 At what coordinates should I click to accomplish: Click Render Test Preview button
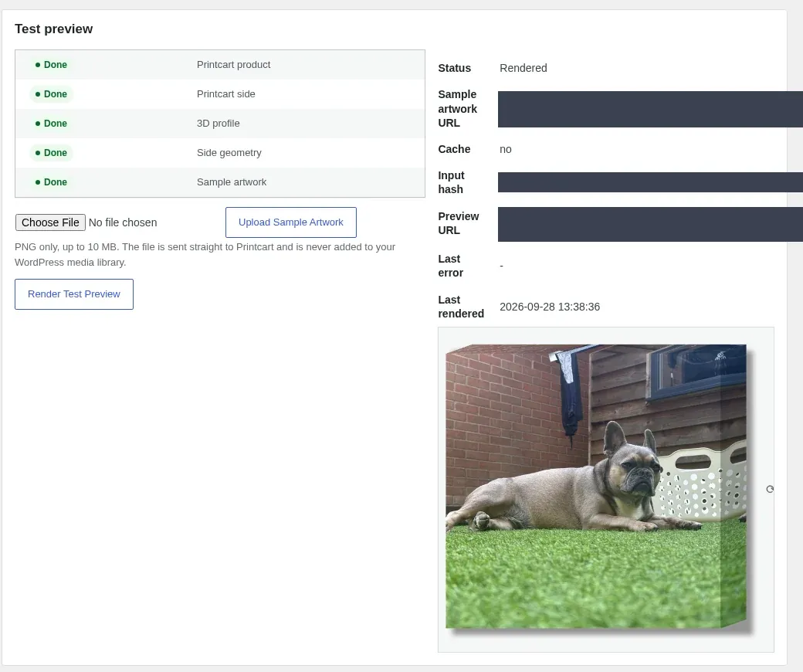tap(74, 294)
